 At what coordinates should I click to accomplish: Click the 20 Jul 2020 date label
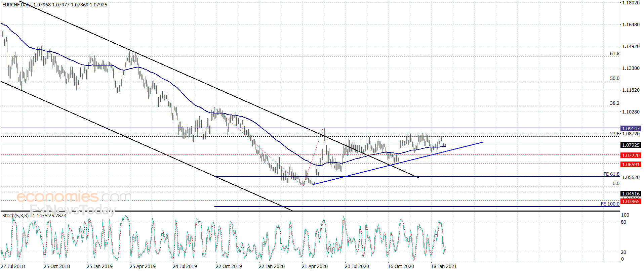tap(357, 266)
